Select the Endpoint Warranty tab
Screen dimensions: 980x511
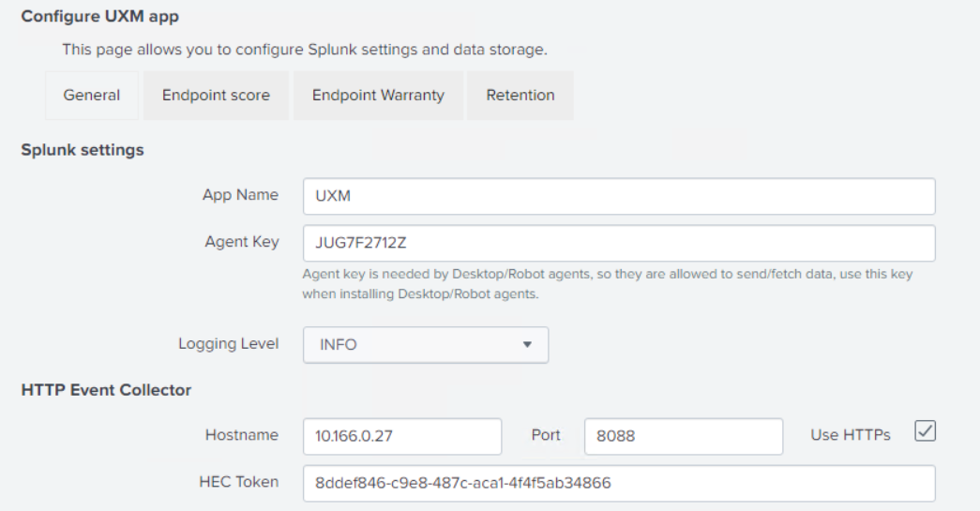378,95
